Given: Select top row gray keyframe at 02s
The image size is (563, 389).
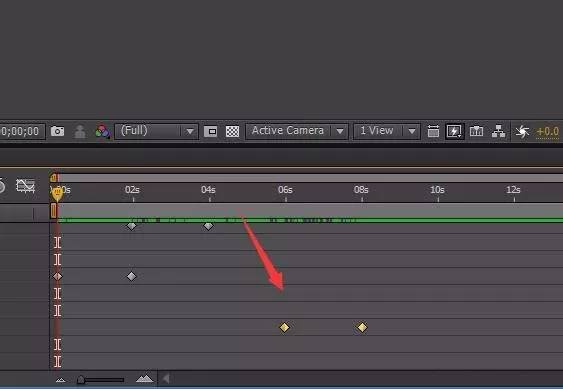Looking at the screenshot, I should [132, 226].
